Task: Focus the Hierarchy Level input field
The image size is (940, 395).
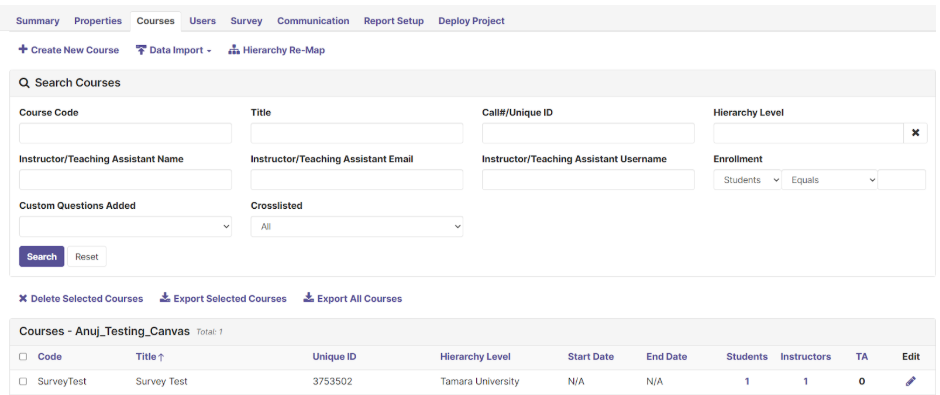Action: tap(808, 133)
